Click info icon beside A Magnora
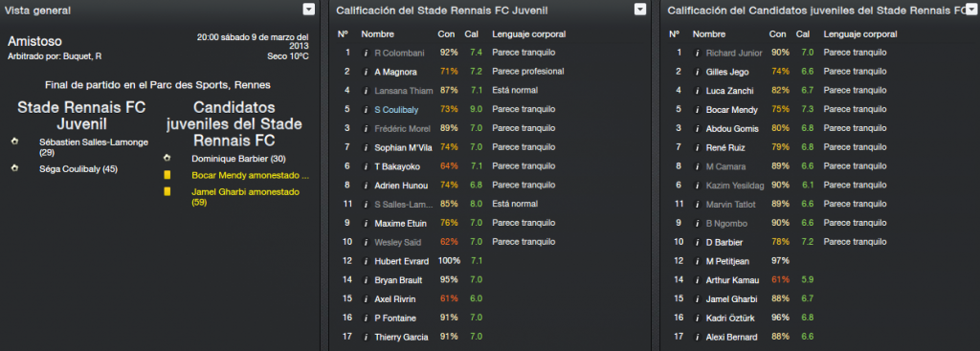This screenshot has height=351, width=980. [x=366, y=72]
